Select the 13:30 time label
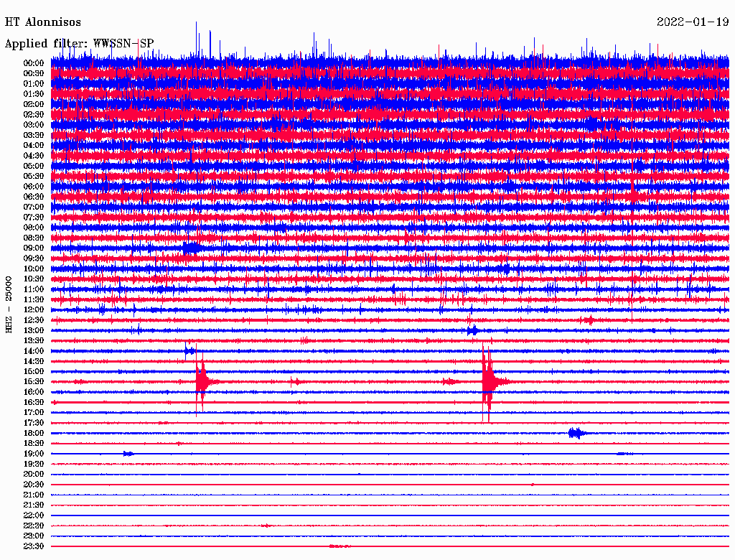The image size is (735, 560). click(34, 340)
